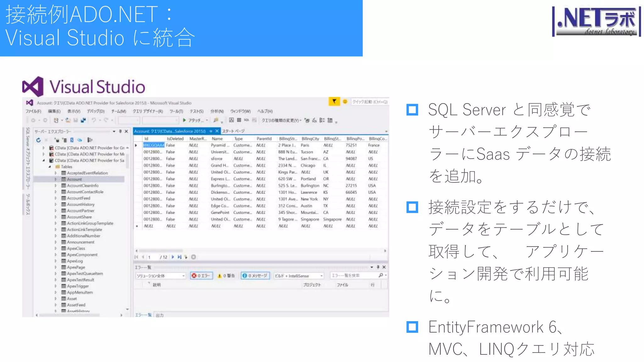This screenshot has height=362, width=644.
Task: Click the Toolbox vertical side tab
Action: (x=28, y=204)
